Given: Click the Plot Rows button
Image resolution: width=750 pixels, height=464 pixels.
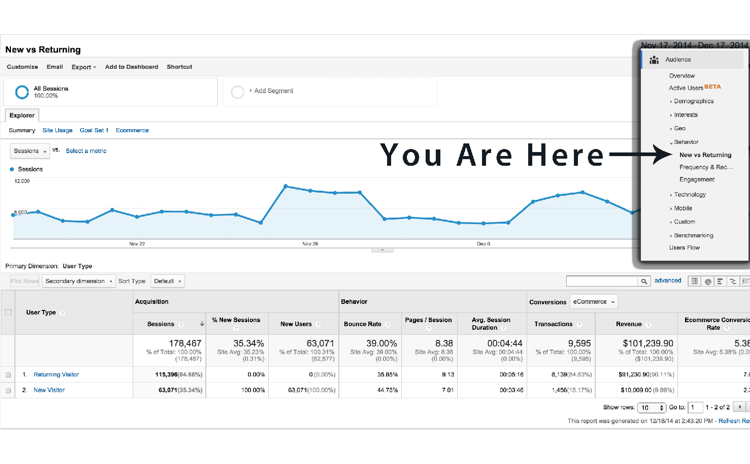Looking at the screenshot, I should tap(24, 281).
